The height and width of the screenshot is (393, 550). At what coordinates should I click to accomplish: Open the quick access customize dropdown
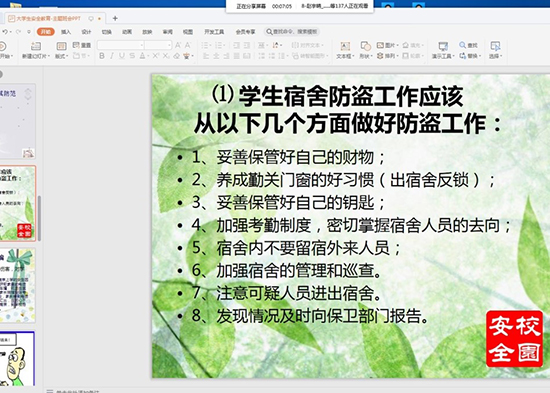tap(29, 32)
